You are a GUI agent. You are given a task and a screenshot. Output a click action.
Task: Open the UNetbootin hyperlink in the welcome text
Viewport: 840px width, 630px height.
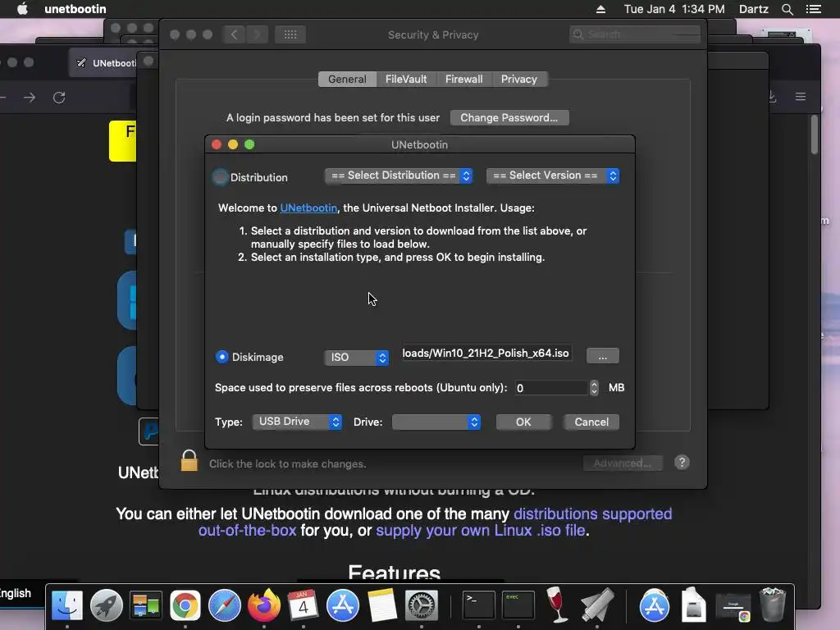click(308, 208)
